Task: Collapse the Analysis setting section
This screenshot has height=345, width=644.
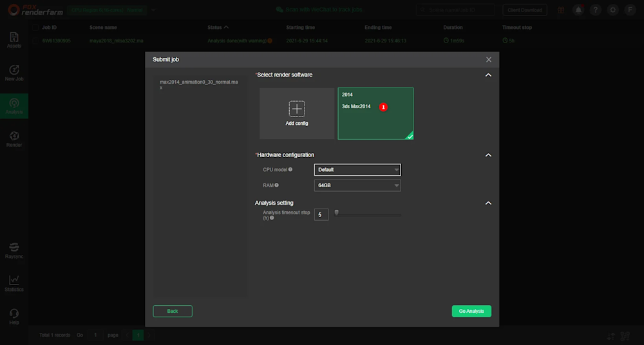Action: (x=488, y=203)
